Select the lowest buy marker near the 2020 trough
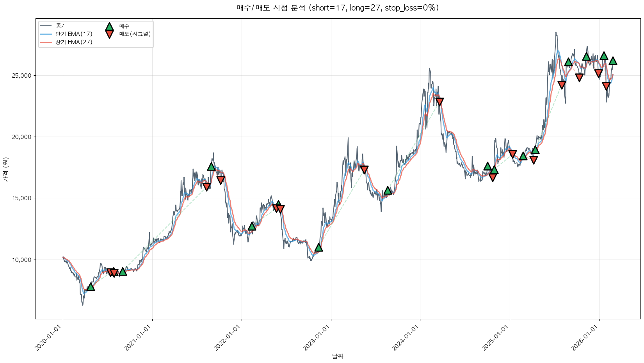This screenshot has height=363, width=644. (x=91, y=287)
